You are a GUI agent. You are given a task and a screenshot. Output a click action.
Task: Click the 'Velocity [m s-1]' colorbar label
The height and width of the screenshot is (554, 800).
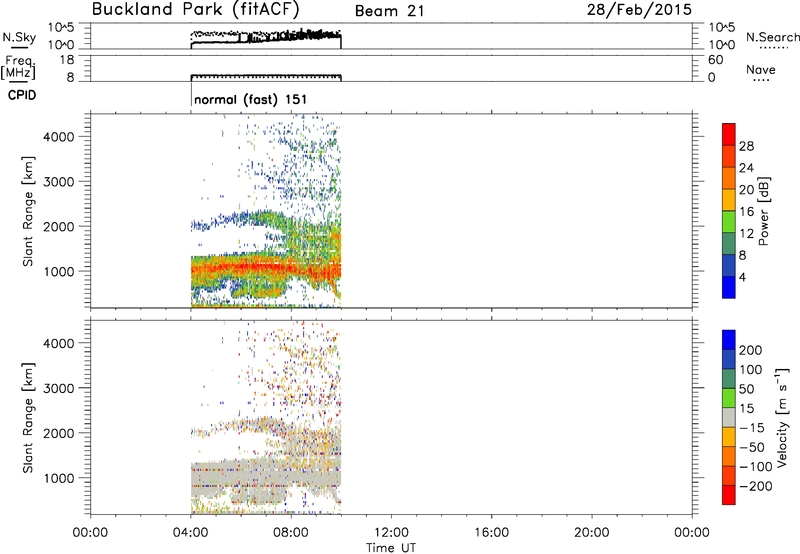click(x=782, y=417)
